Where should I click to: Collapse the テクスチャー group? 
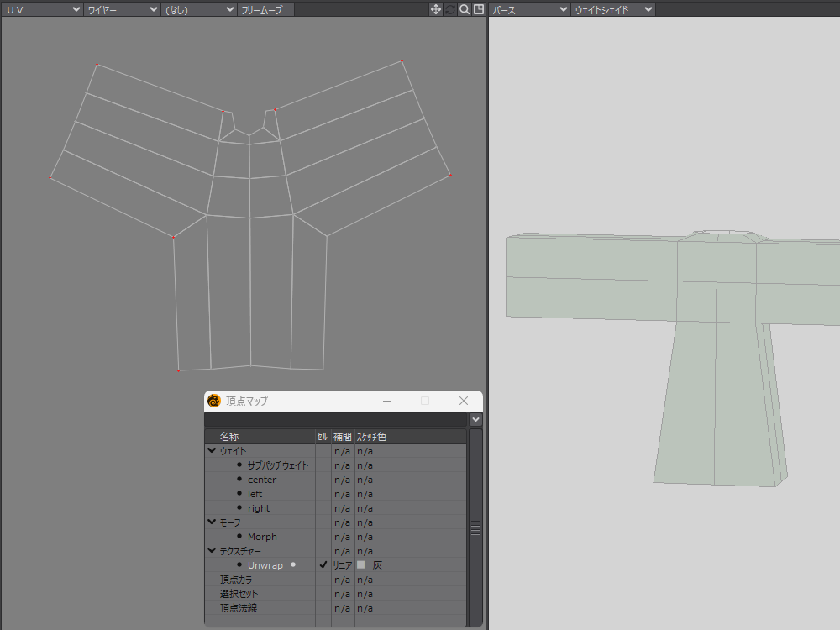tap(212, 551)
